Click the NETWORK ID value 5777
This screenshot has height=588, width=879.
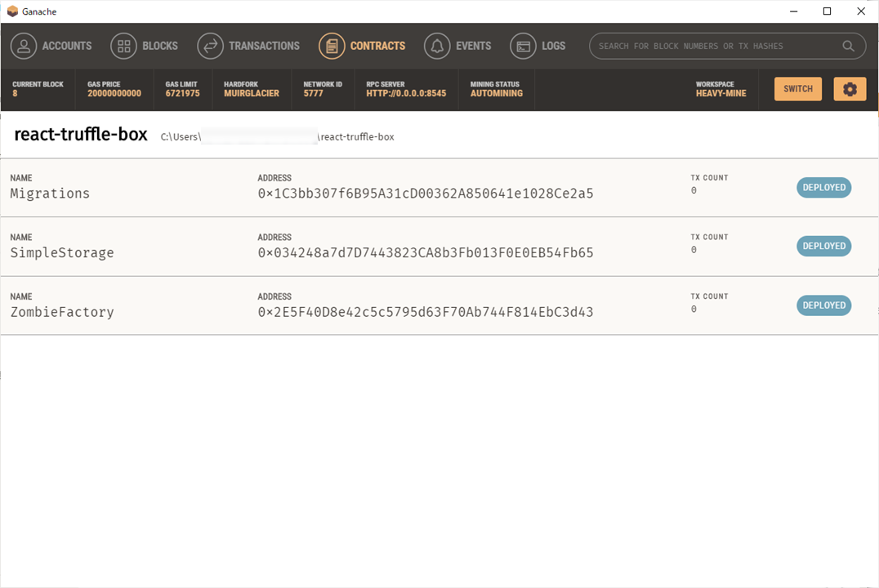[314, 94]
